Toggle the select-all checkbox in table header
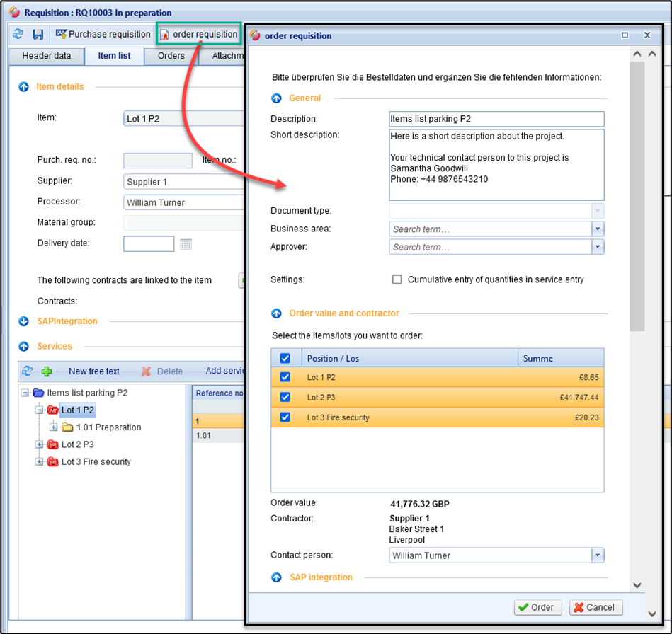The width and height of the screenshot is (672, 634). 285,359
